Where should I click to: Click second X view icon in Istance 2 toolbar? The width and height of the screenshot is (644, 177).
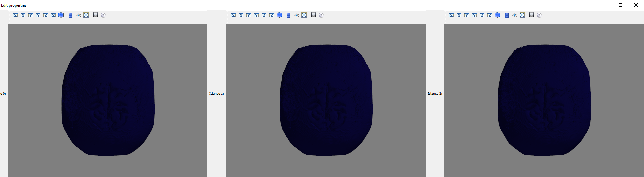pyautogui.click(x=459, y=15)
